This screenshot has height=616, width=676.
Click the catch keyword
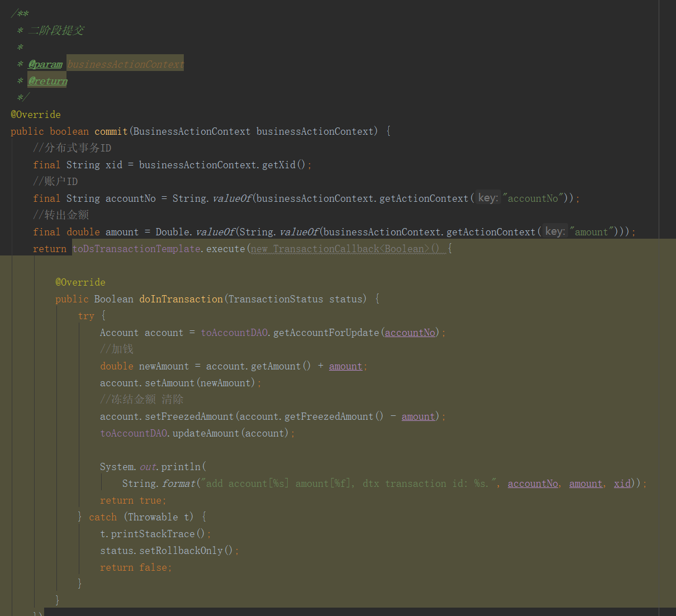(x=103, y=517)
